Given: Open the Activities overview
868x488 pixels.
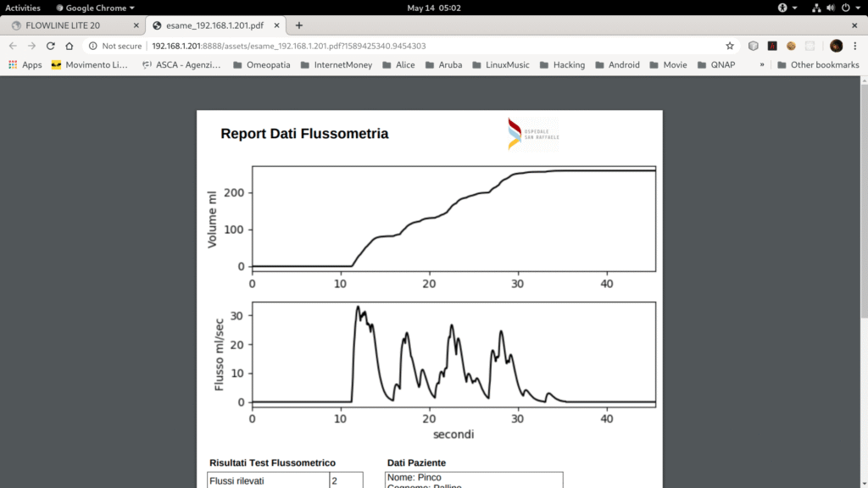Looking at the screenshot, I should tap(23, 8).
